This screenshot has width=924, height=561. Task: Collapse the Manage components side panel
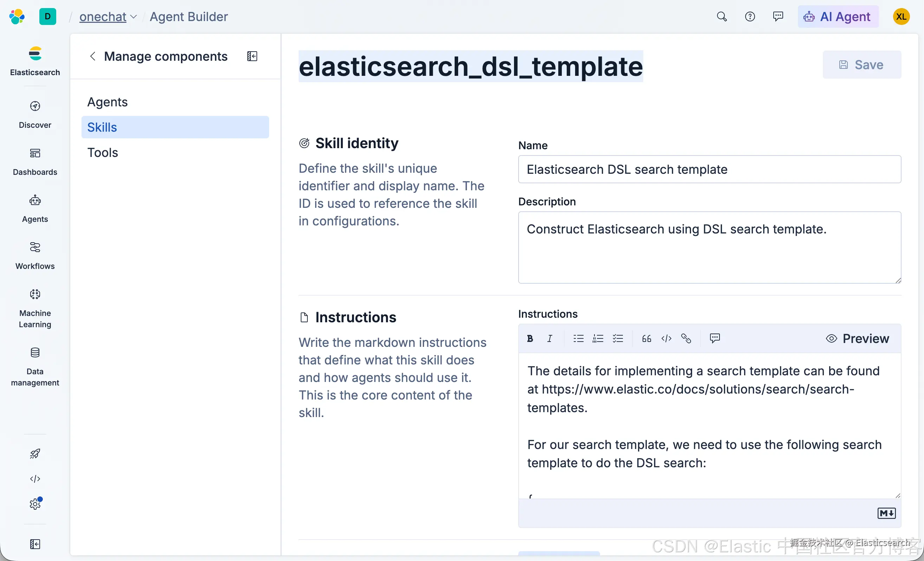252,56
